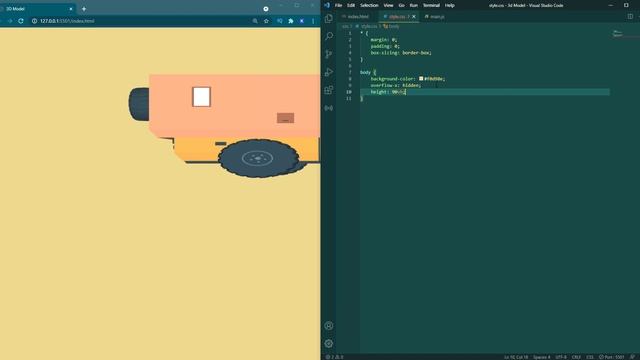640x360 pixels.
Task: Click the site information icon in address bar
Action: click(34, 21)
